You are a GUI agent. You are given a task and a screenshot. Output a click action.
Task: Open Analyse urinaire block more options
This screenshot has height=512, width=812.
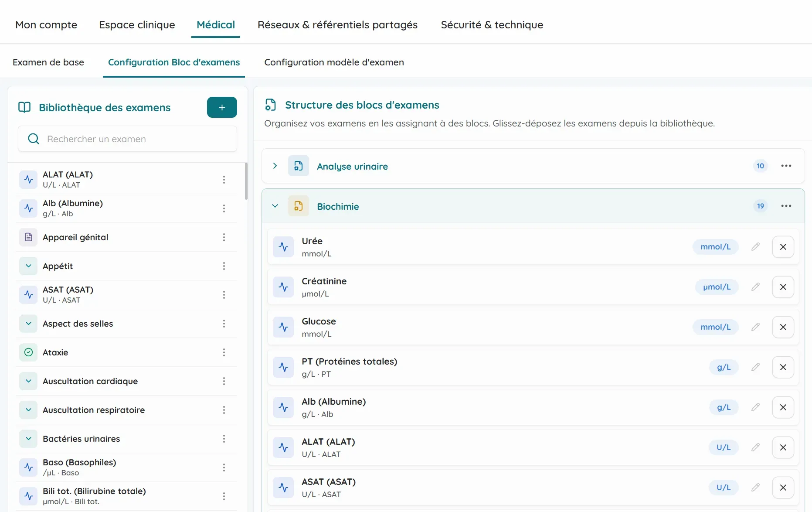point(786,166)
